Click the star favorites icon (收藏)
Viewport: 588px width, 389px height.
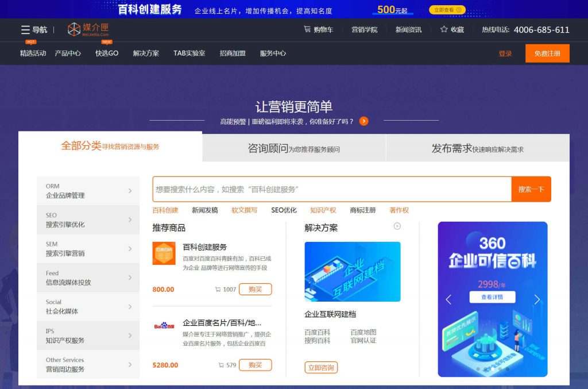(444, 29)
